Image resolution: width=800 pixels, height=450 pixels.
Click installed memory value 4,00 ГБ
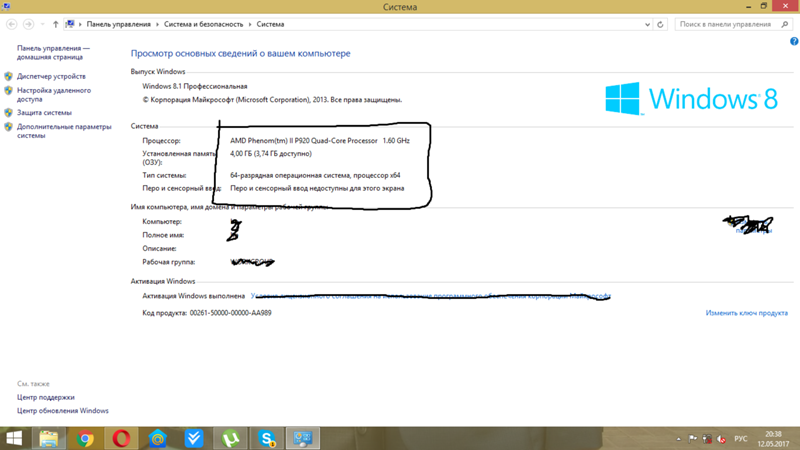tap(270, 153)
